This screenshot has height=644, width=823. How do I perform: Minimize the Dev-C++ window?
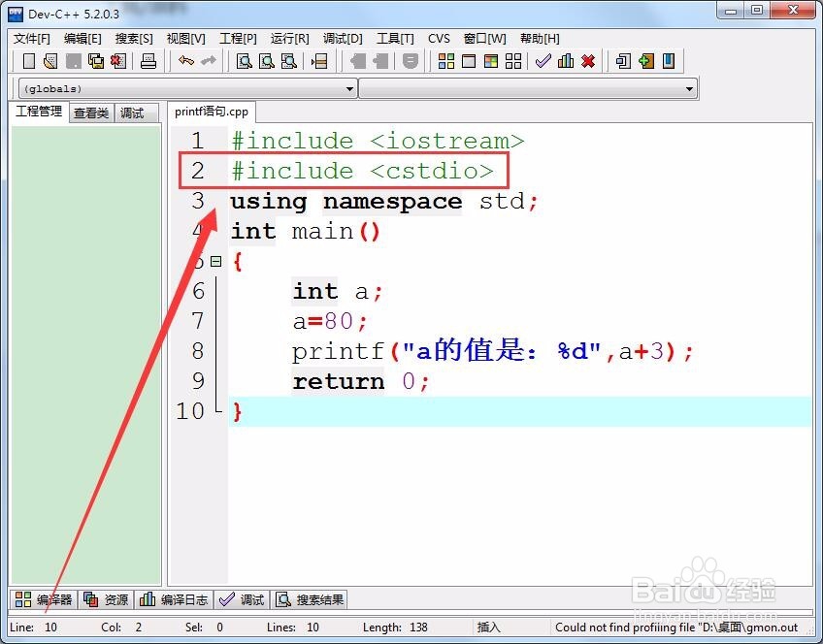[x=731, y=10]
